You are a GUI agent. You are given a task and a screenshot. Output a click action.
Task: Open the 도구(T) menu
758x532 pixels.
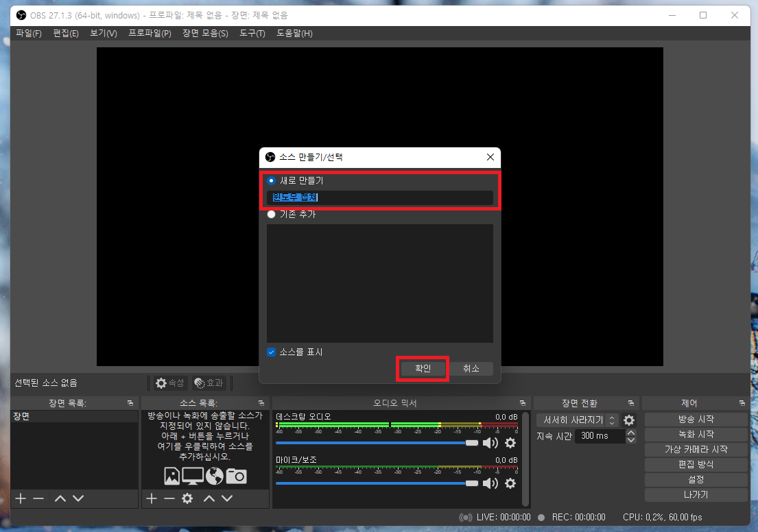point(252,34)
